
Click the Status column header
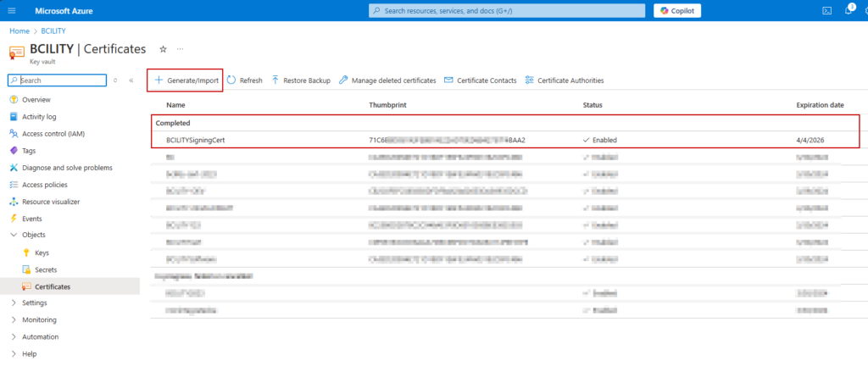[593, 105]
